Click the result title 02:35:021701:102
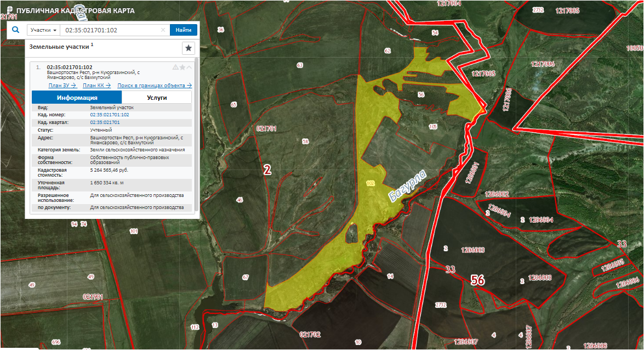This screenshot has height=350, width=644. pos(70,67)
